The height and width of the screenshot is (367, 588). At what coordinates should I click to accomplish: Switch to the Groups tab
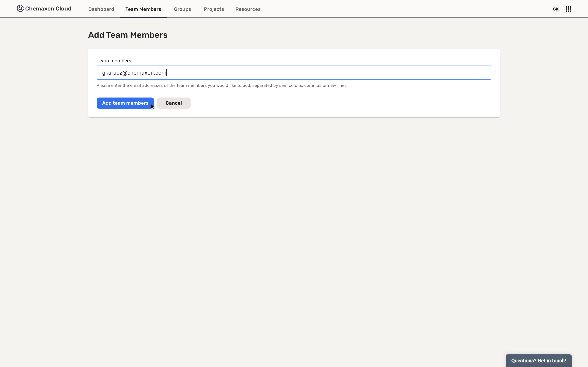point(182,9)
